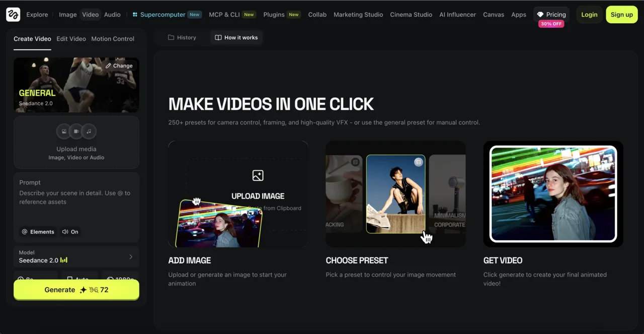This screenshot has width=644, height=334.
Task: Click the icon atop the tracking preset card
Action: [355, 162]
